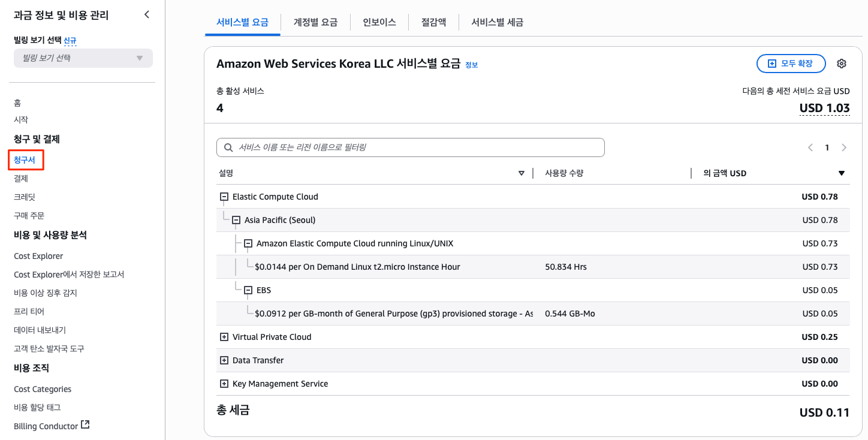Click the 50.834 Hrs usage value

pyautogui.click(x=565, y=267)
